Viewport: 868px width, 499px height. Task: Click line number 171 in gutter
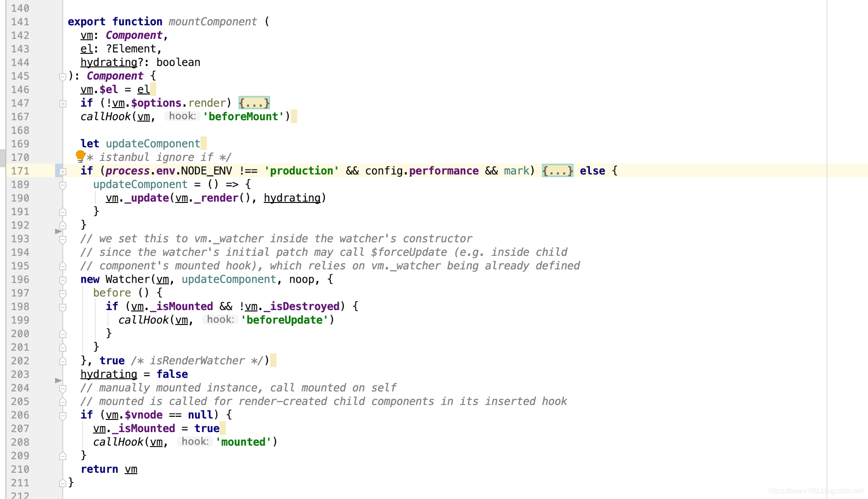[x=20, y=171]
